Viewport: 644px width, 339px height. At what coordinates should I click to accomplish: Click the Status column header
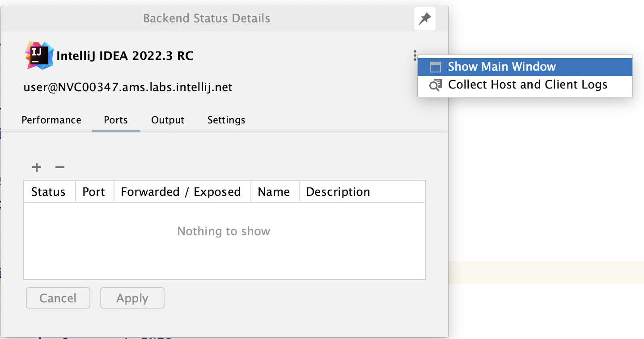point(48,191)
